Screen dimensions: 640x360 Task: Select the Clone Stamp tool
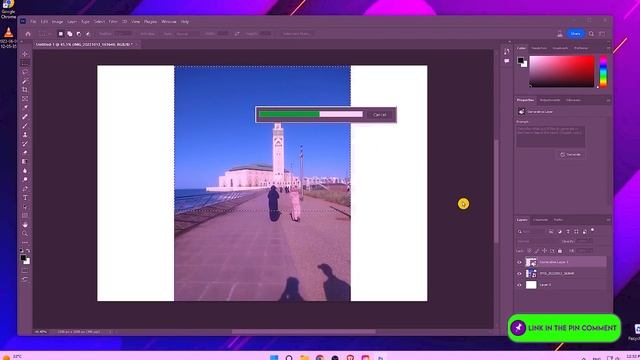[x=25, y=135]
